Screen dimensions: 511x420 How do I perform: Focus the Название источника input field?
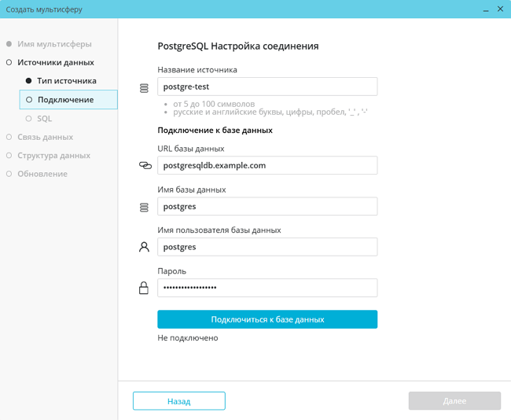tap(267, 87)
